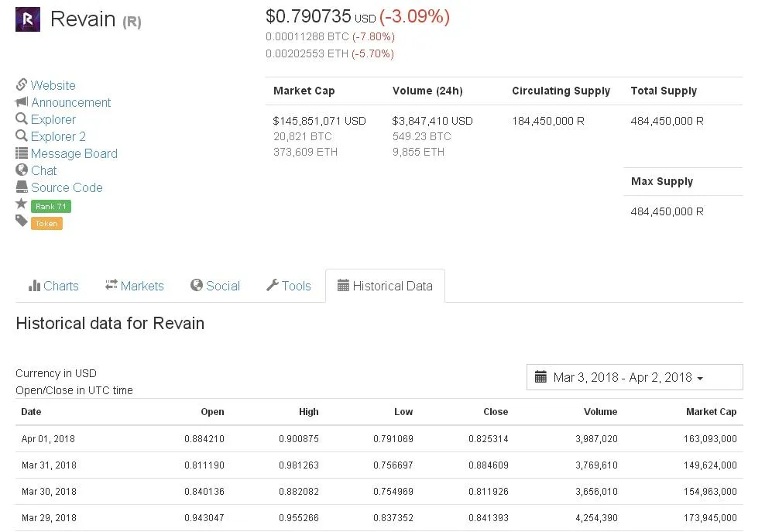Screen dimensions: 772x532
Task: Switch to the Markets tab
Action: [x=135, y=286]
